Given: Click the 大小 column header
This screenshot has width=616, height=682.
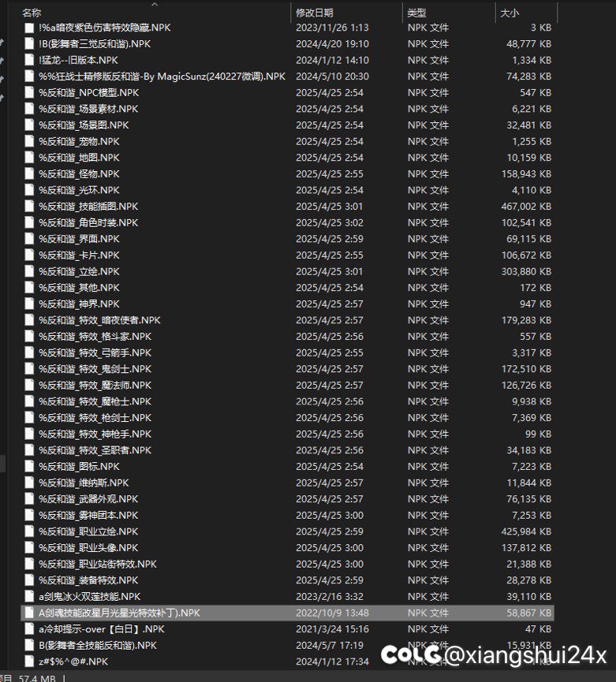Looking at the screenshot, I should click(509, 13).
